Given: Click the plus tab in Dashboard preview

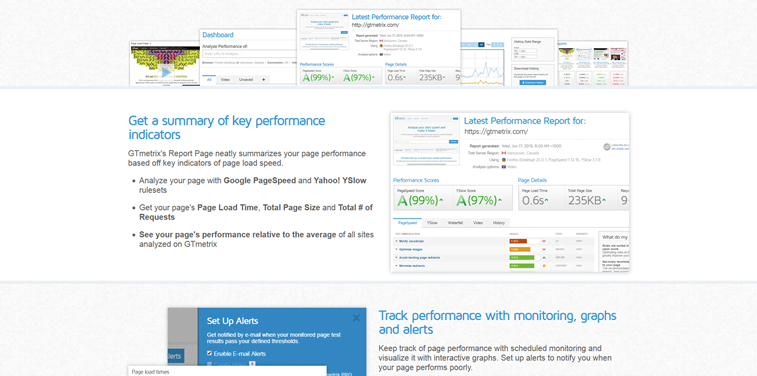Looking at the screenshot, I should tap(263, 80).
